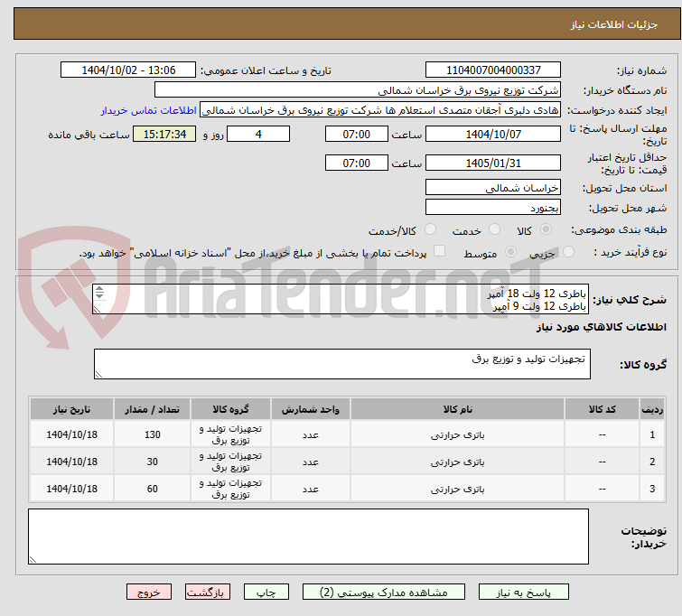The image size is (682, 616).
Task: Click quantity 60 in row 3
Action: tap(153, 489)
